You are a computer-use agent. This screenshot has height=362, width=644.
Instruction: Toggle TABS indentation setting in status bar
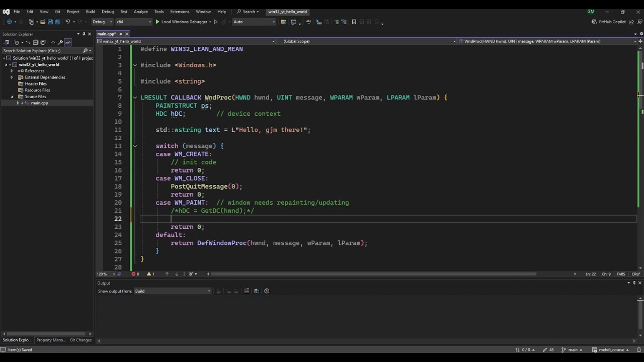coord(621,274)
